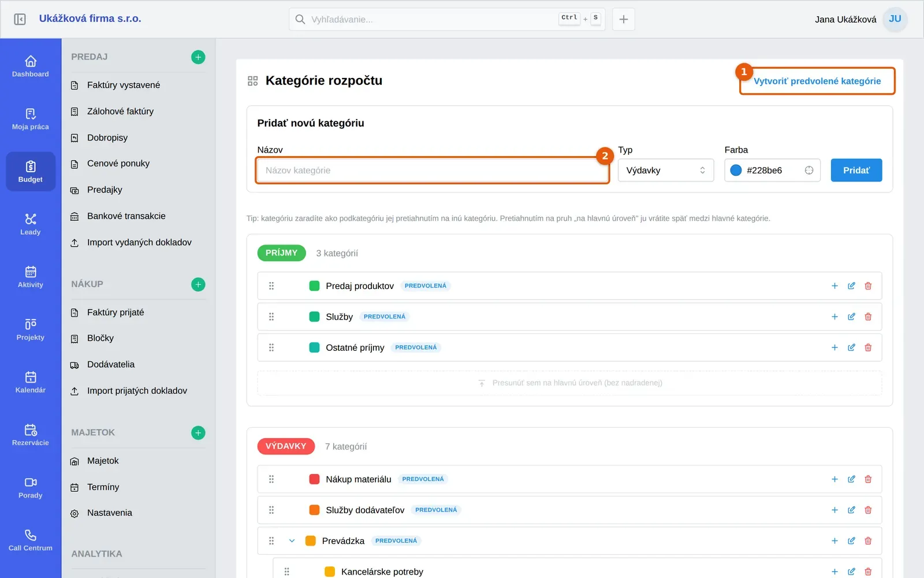Open Moja práca section

(x=31, y=118)
